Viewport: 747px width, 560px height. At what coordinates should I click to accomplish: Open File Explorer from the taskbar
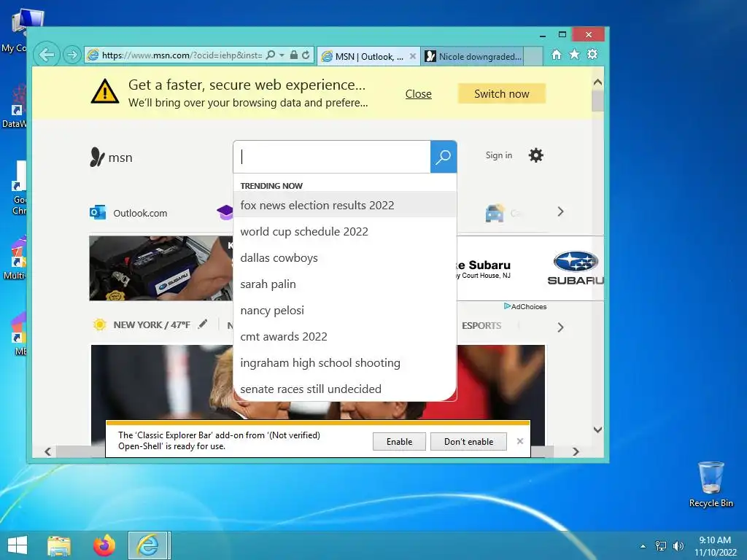click(59, 545)
